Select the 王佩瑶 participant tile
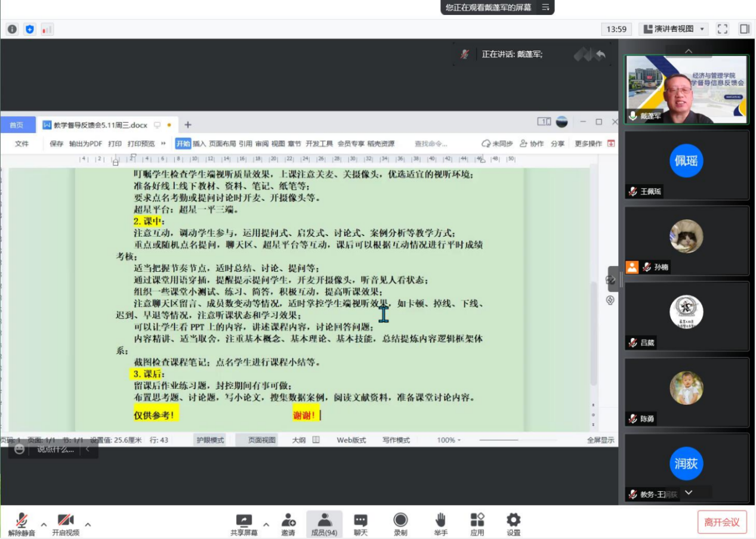Viewport: 756px width, 539px height. [x=686, y=165]
